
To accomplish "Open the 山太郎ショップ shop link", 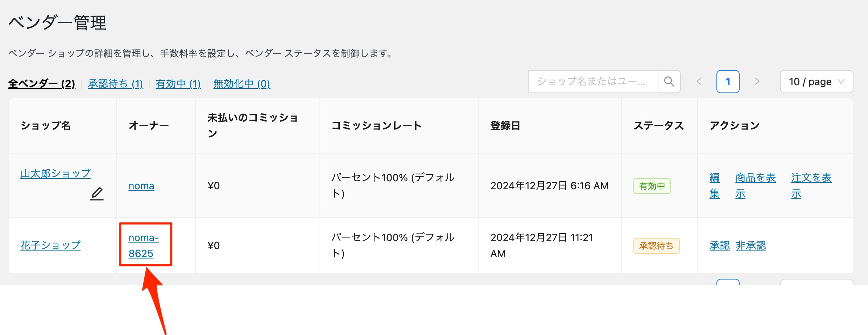I will point(55,174).
